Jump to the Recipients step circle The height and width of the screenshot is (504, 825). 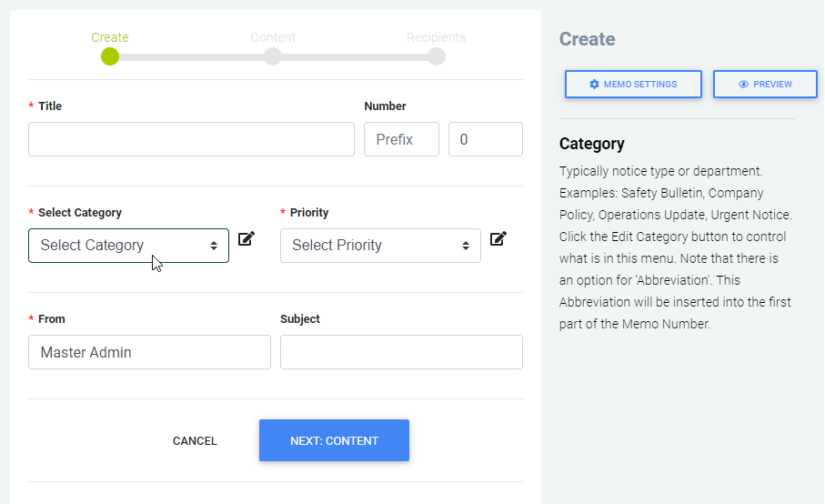pos(437,56)
